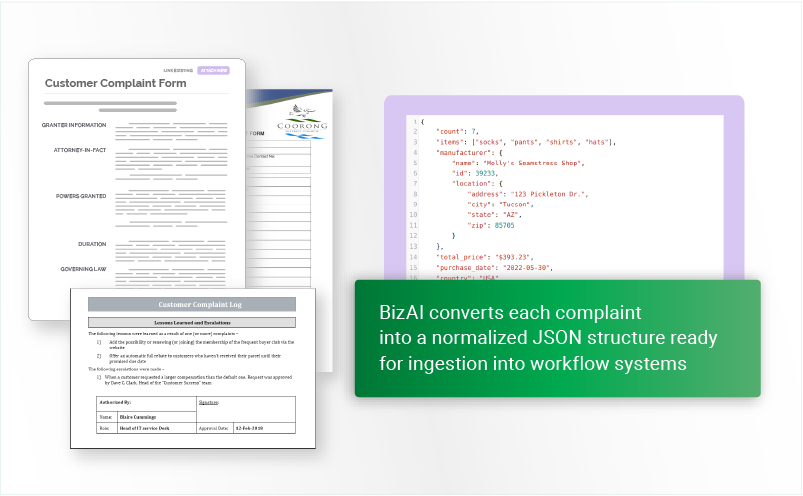803x496 pixels.
Task: Click the Duration section label
Action: (x=92, y=244)
